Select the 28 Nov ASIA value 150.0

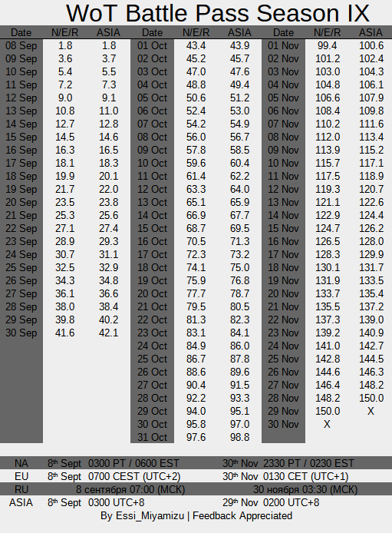(371, 398)
